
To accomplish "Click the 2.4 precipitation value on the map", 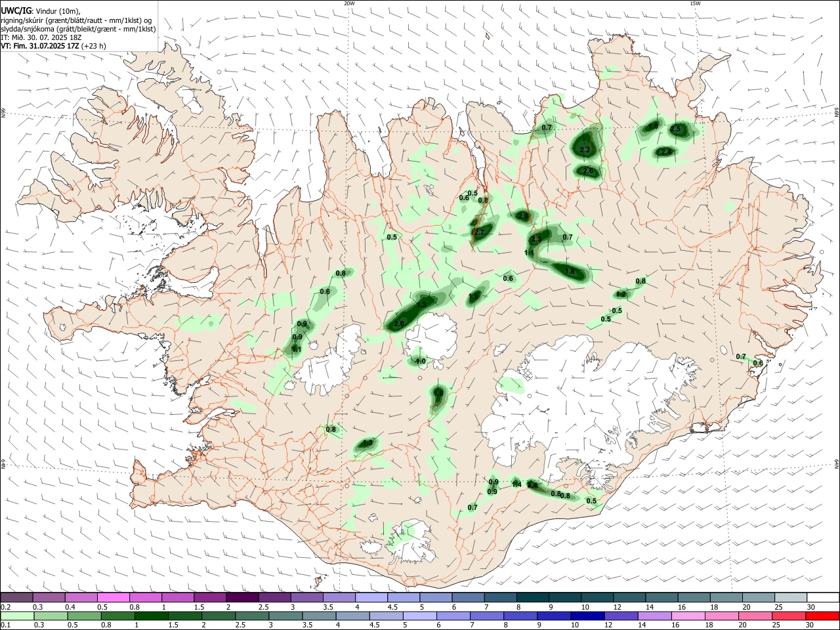I will click(x=667, y=152).
